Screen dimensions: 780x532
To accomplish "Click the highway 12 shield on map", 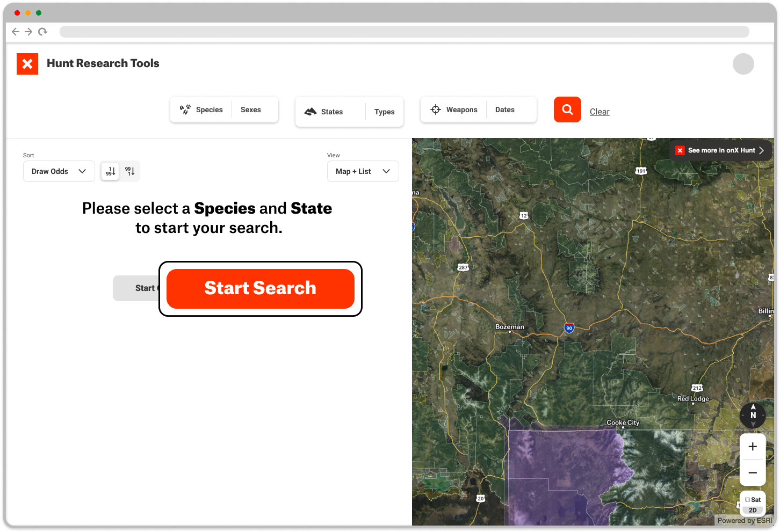I will [524, 215].
